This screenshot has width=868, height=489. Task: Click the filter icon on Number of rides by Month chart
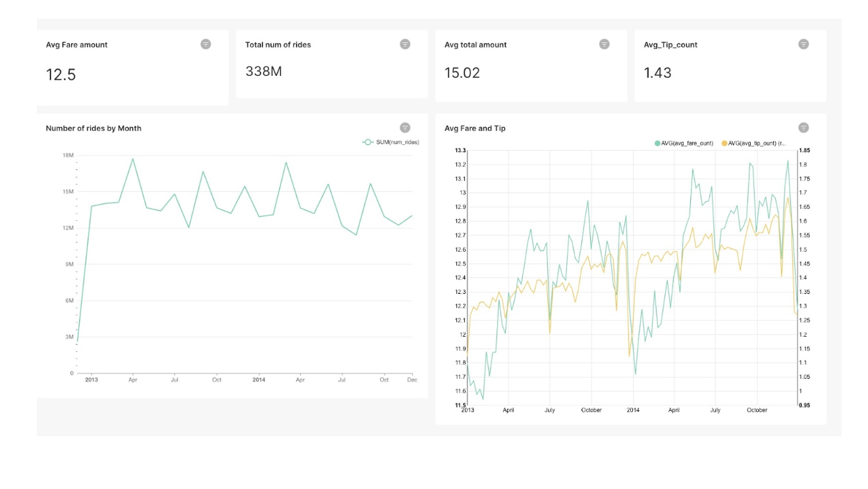pyautogui.click(x=405, y=128)
